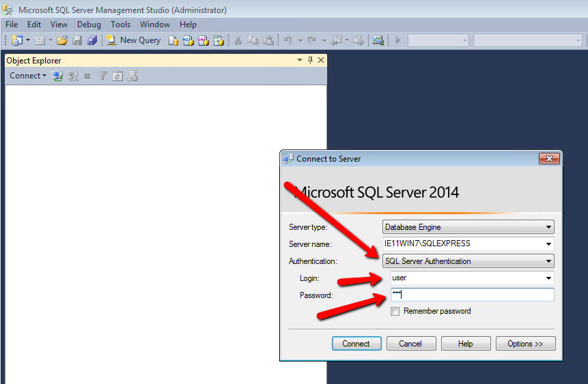Open Object Explorer window position dropdown arrow
Screen dimensions: 588x384
tap(300, 60)
